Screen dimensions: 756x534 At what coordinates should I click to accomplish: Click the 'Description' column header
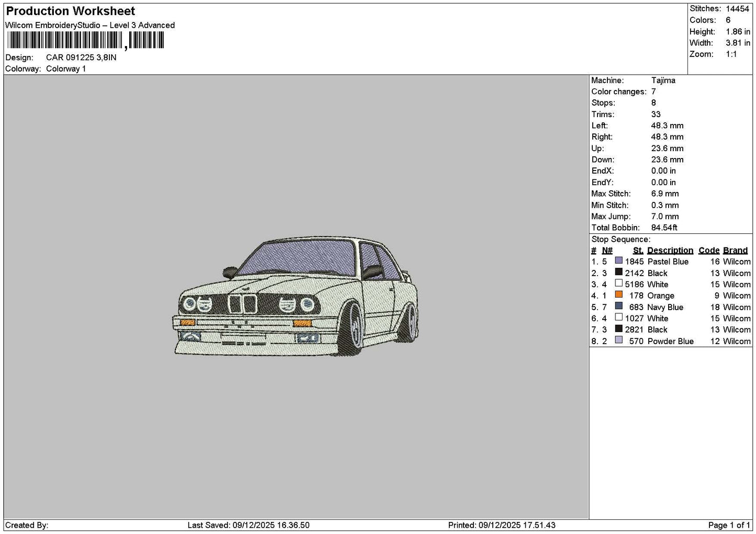(670, 251)
